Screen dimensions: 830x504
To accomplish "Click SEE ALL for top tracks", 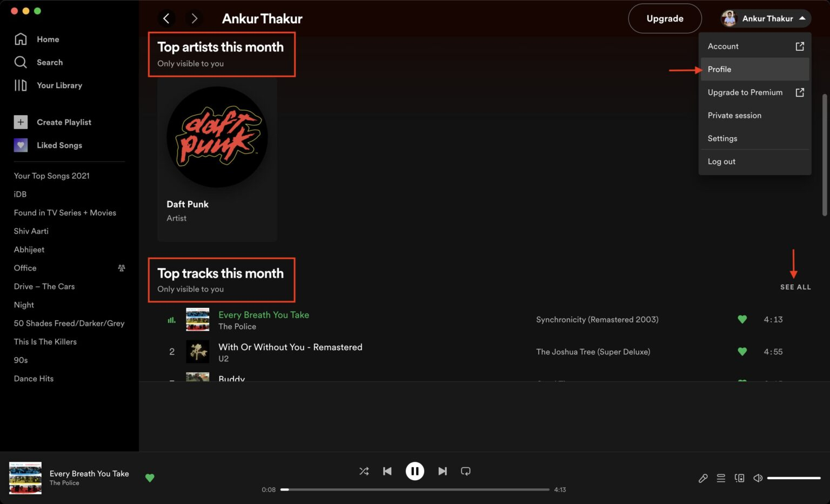I will coord(795,287).
